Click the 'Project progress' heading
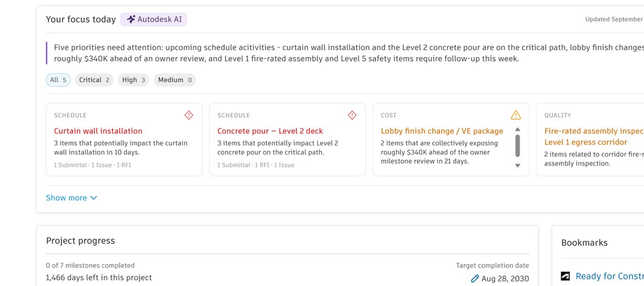644x286 pixels. (80, 241)
